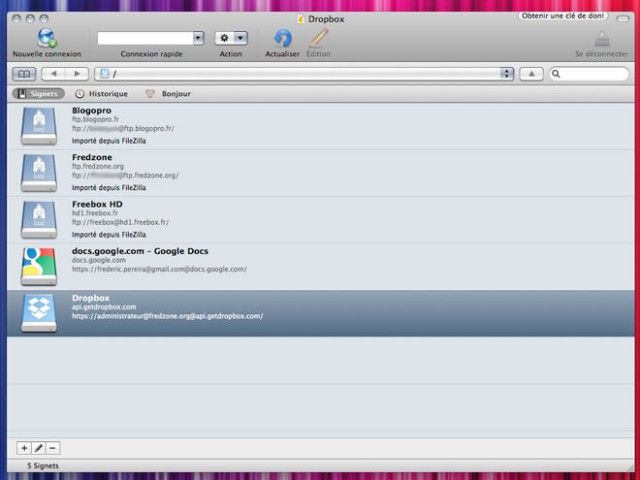
Task: Select the Fredzone bookmark title
Action: pyautogui.click(x=92, y=157)
